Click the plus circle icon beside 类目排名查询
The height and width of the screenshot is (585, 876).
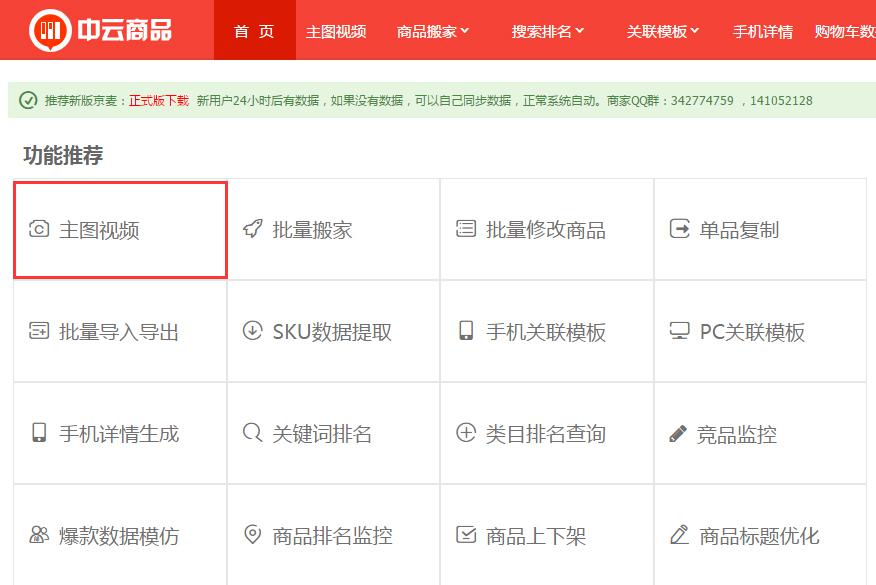(x=466, y=432)
